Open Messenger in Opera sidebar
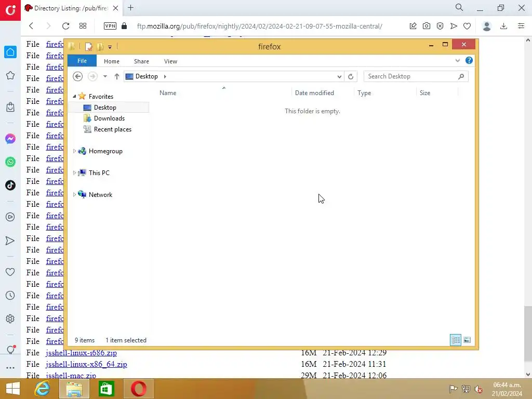 (10, 139)
